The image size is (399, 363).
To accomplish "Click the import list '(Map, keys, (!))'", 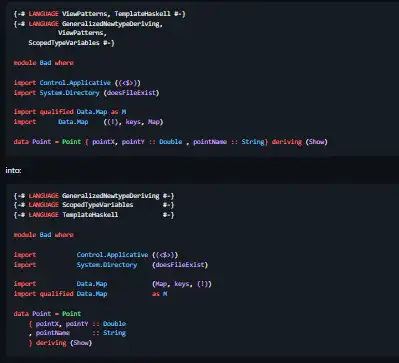I will tap(182, 284).
